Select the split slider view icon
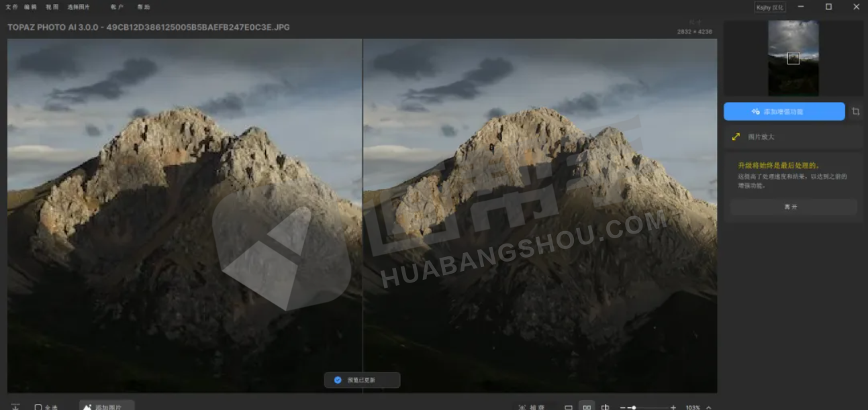The image size is (868, 410). coord(606,407)
